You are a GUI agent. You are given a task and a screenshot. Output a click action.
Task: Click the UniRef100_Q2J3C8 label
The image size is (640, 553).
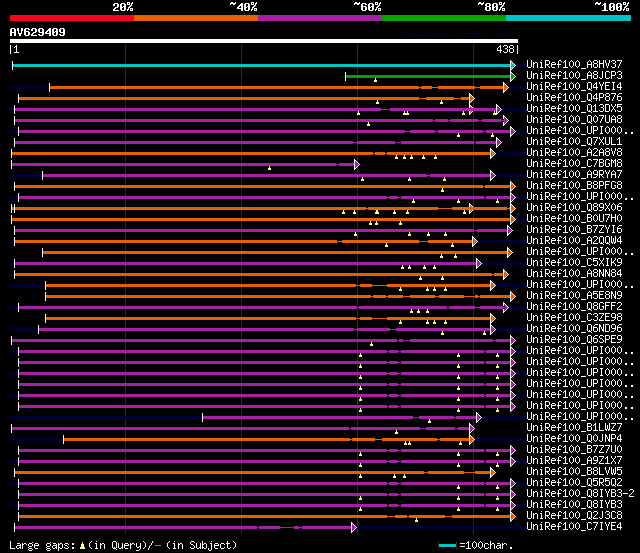574,515
